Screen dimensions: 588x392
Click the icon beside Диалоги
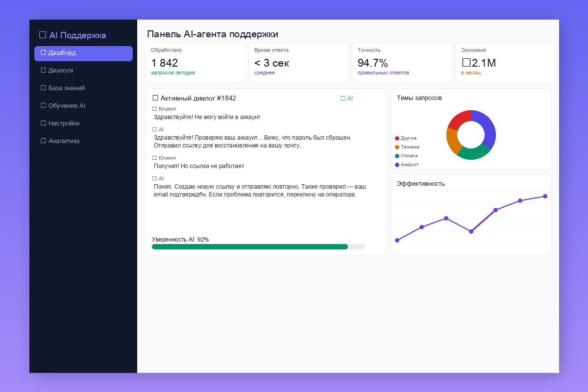43,70
